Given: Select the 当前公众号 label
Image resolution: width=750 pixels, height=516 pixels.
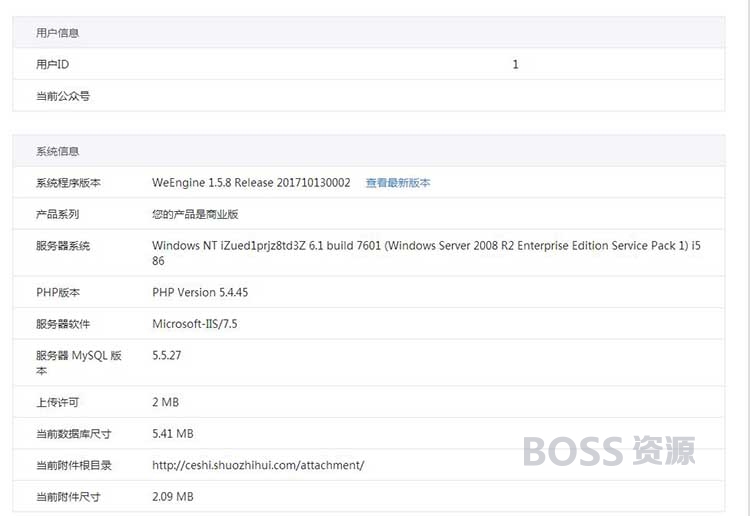Looking at the screenshot, I should pos(63,96).
